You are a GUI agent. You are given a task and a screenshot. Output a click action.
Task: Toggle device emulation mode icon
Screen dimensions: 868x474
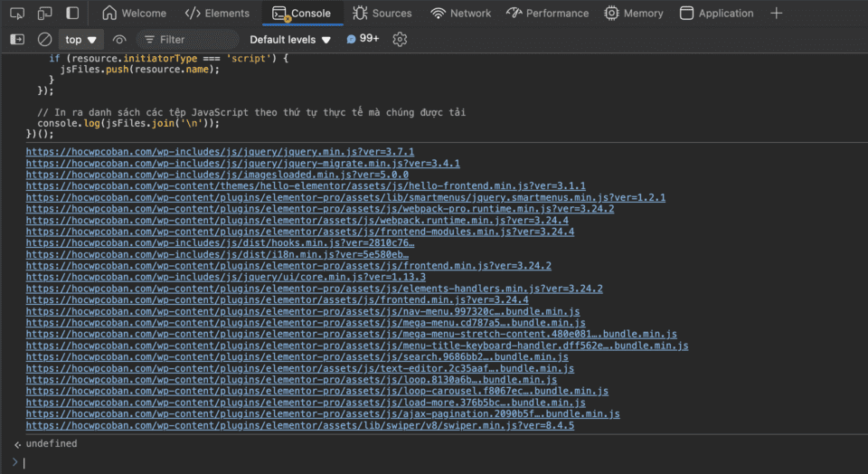pyautogui.click(x=44, y=14)
